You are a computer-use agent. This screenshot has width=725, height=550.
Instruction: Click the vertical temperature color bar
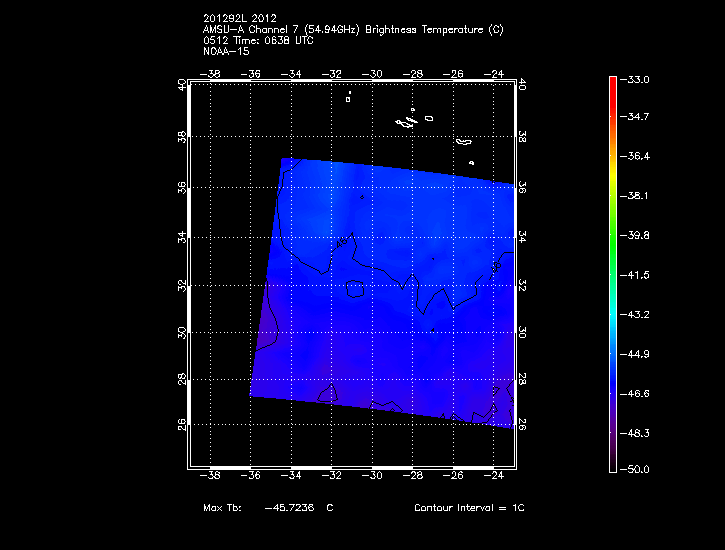coord(613,273)
